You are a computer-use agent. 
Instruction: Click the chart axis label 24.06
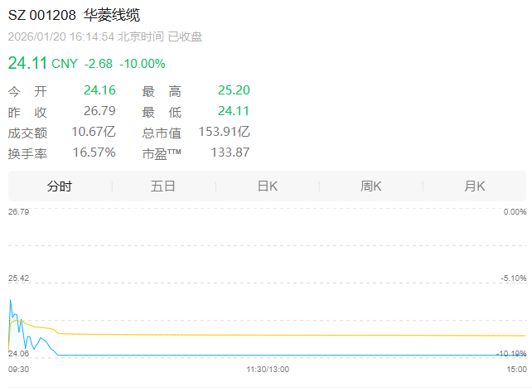pyautogui.click(x=19, y=353)
